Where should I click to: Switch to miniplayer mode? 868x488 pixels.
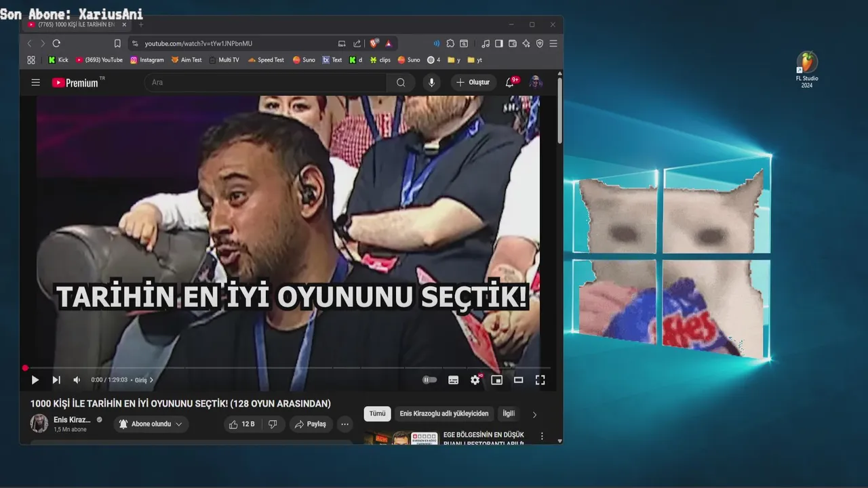pyautogui.click(x=497, y=380)
